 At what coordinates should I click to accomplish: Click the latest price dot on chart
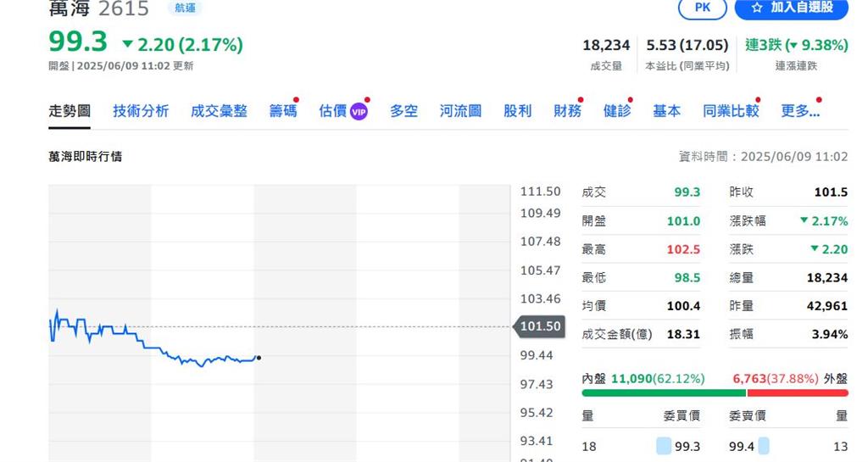(x=259, y=358)
